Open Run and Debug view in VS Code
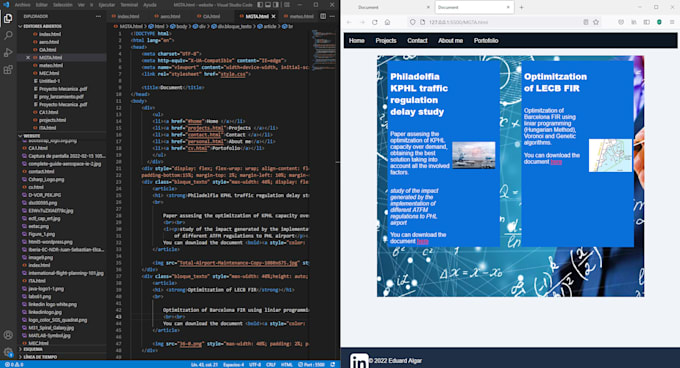680x368 pixels. [8, 52]
